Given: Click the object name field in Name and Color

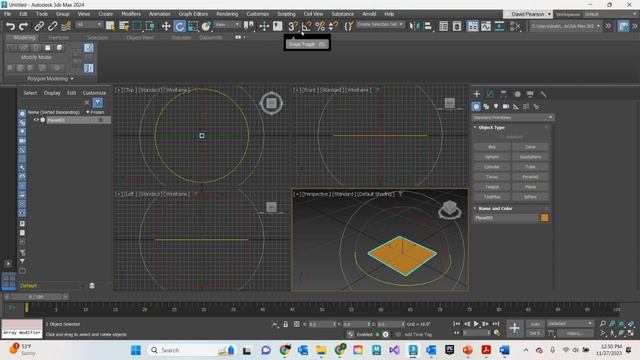Looking at the screenshot, I should point(506,218).
